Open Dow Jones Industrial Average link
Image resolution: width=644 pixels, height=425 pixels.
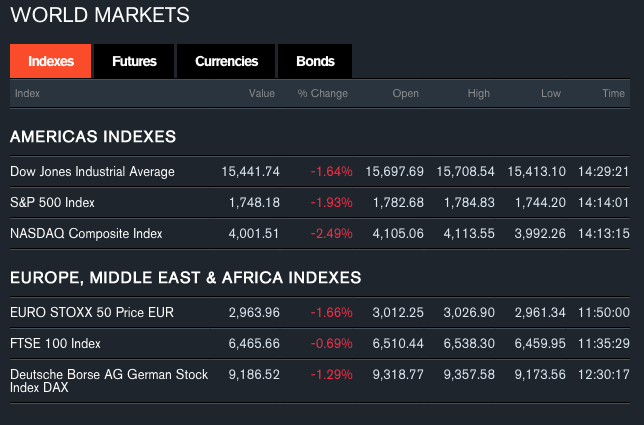pyautogui.click(x=92, y=172)
